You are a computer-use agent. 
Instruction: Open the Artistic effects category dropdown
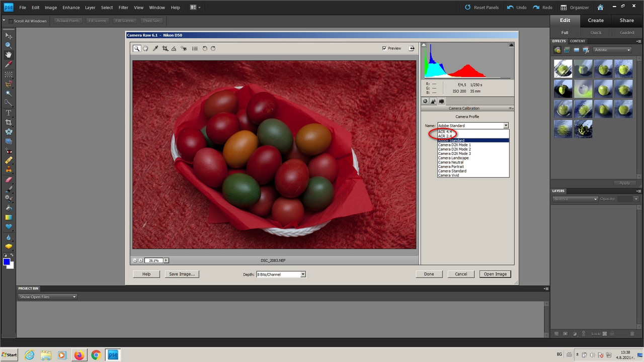click(x=612, y=50)
